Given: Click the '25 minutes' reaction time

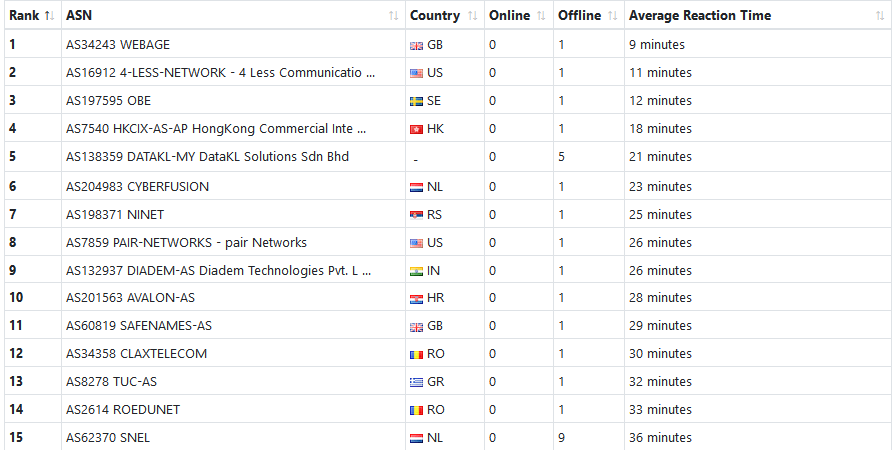Looking at the screenshot, I should click(660, 214).
